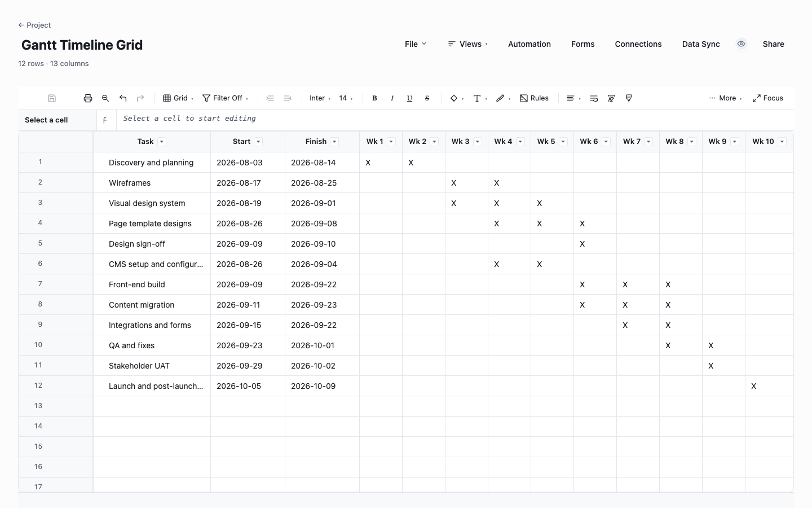The height and width of the screenshot is (508, 812).
Task: Open the Finish column dropdown arrow
Action: [334, 142]
